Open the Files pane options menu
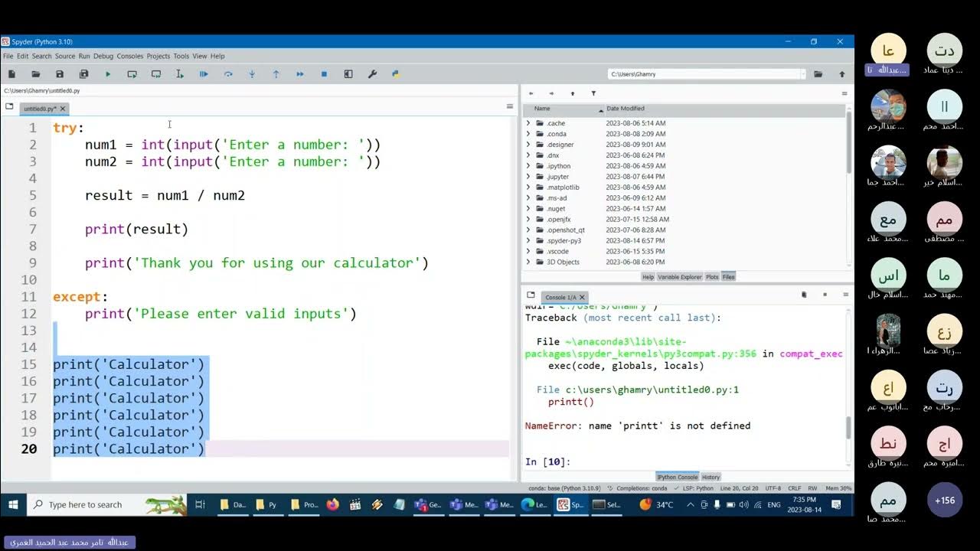This screenshot has height=551, width=980. click(844, 93)
